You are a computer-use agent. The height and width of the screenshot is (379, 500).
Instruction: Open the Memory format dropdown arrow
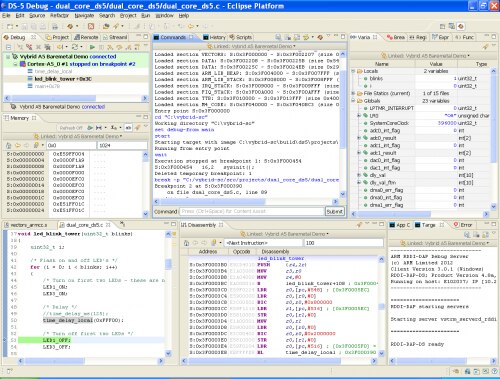tap(119, 128)
